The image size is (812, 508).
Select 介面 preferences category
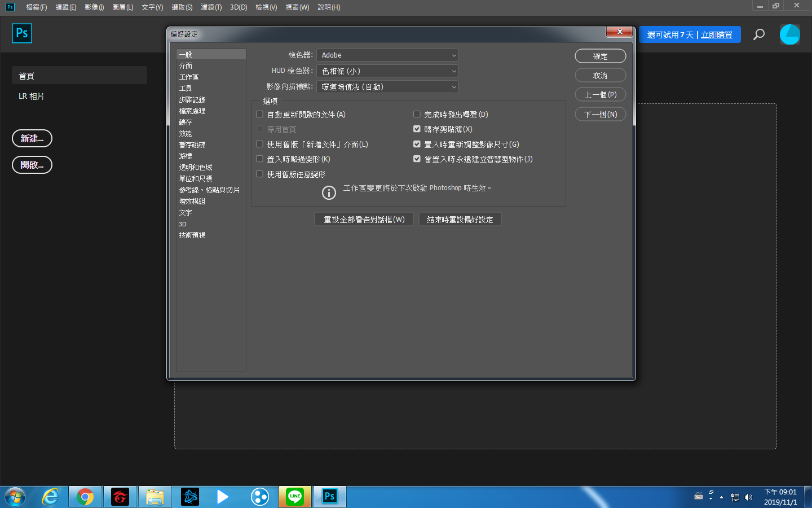tap(211, 66)
